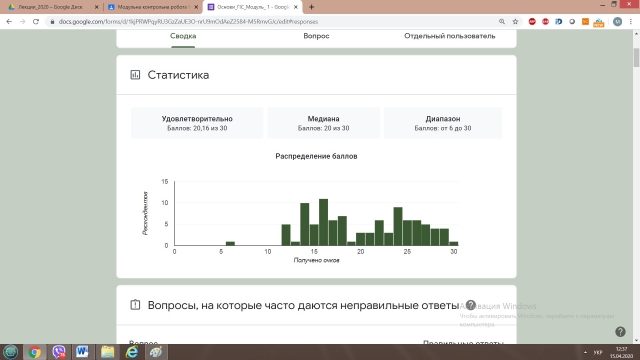640x360 pixels.
Task: Open the help button at bottom right
Action: coord(620,332)
